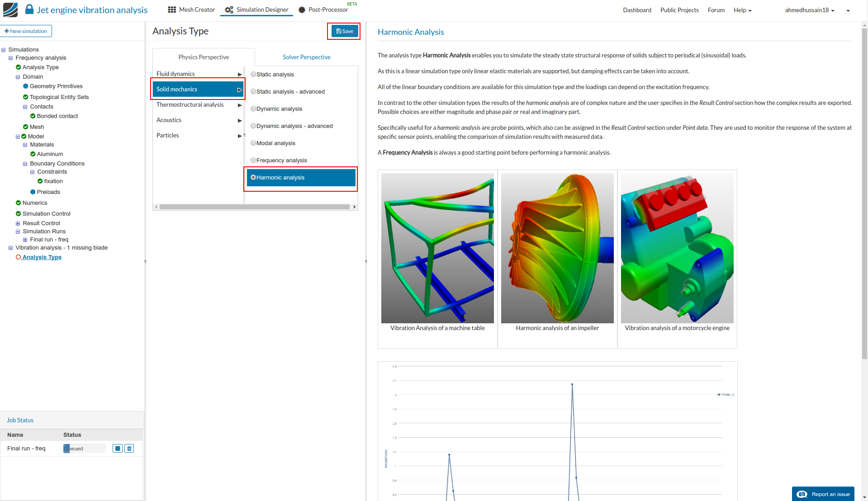Open Public Projects link
The image size is (868, 501).
pyautogui.click(x=679, y=10)
